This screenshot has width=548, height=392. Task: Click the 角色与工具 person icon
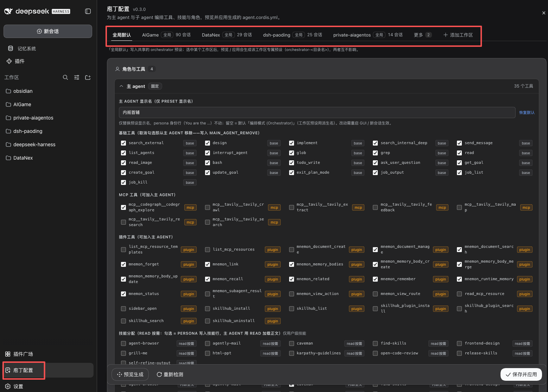[117, 69]
